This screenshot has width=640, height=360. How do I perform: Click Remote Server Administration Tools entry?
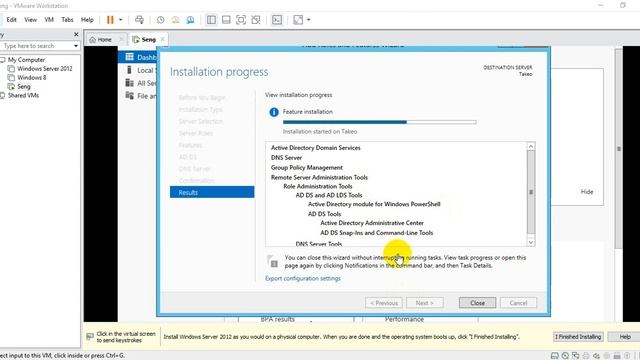pos(319,178)
